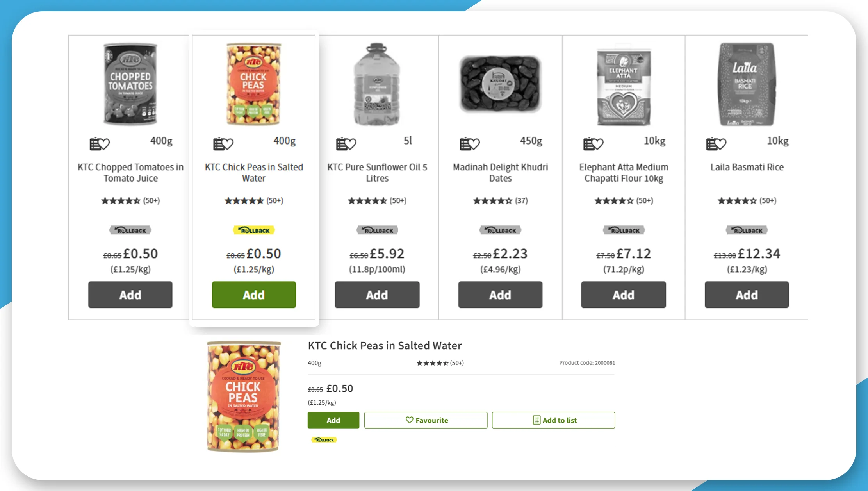Click Add button for KTC Chopped Tomatoes in Tomato Juice
The height and width of the screenshot is (491, 868).
(x=130, y=294)
